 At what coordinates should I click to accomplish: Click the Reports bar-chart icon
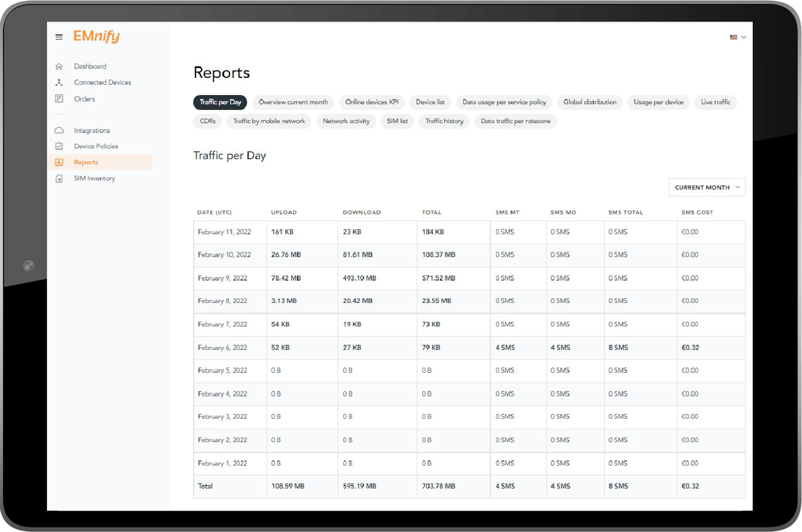tap(60, 162)
